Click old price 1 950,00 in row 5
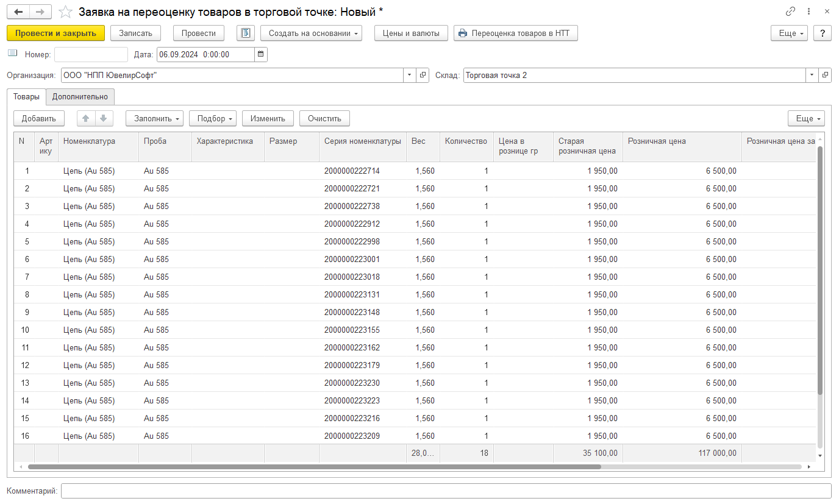839x504 pixels. coord(588,241)
